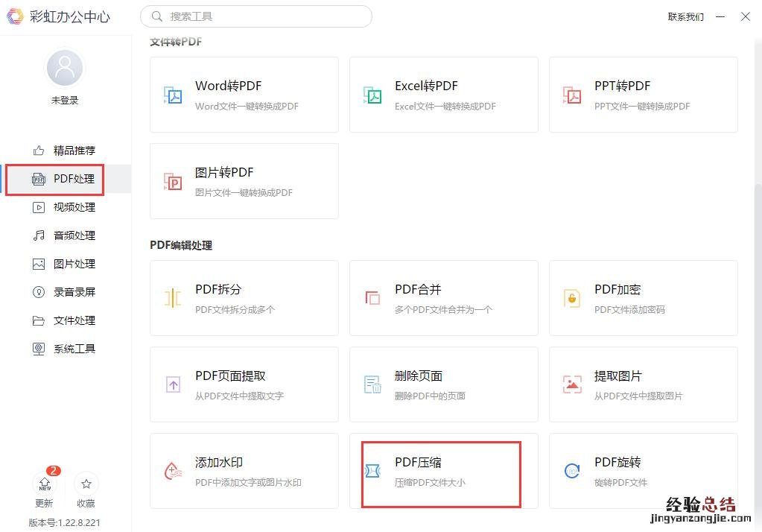This screenshot has height=532, width=762.
Task: Open the PDF压缩 tool card
Action: [x=441, y=471]
